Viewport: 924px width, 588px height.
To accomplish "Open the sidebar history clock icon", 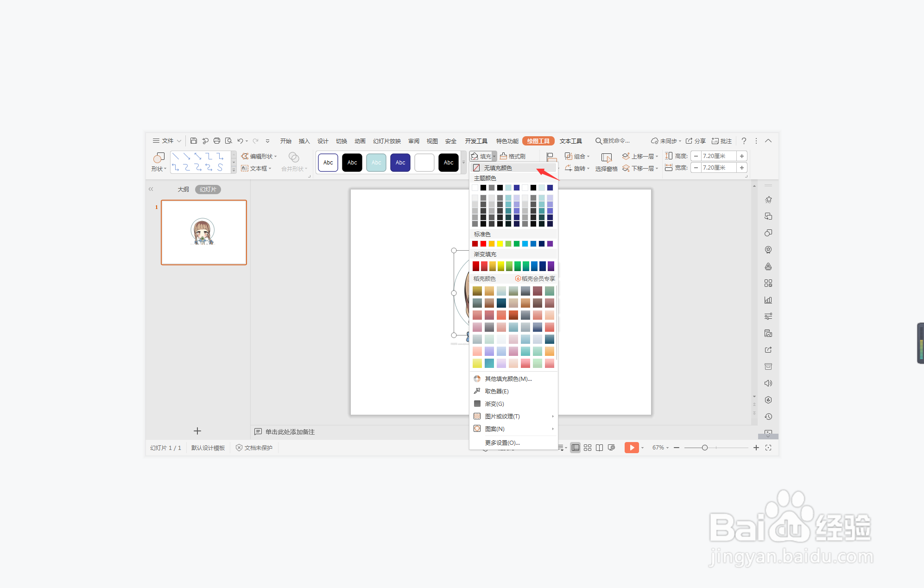I will [x=768, y=417].
